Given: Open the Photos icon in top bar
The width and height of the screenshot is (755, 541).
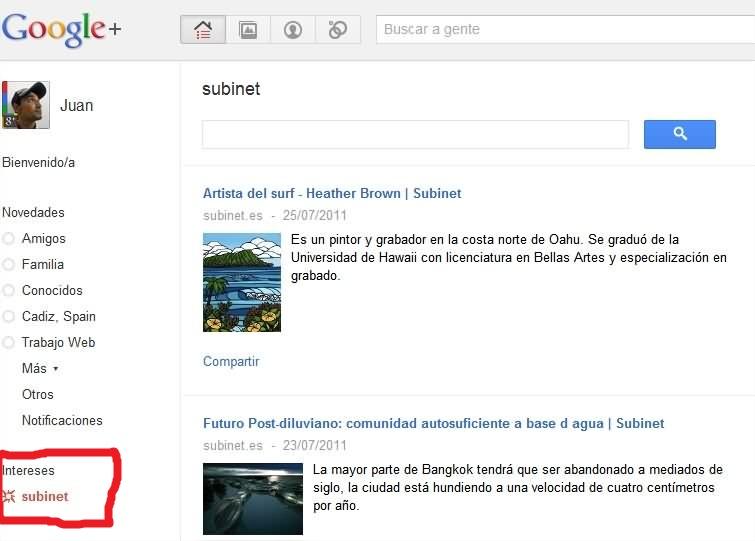Looking at the screenshot, I should pos(248,30).
